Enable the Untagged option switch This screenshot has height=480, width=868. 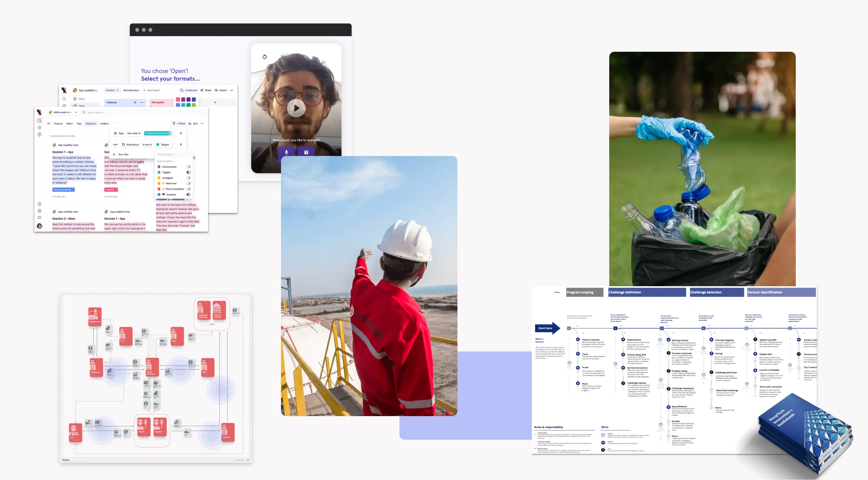(189, 178)
